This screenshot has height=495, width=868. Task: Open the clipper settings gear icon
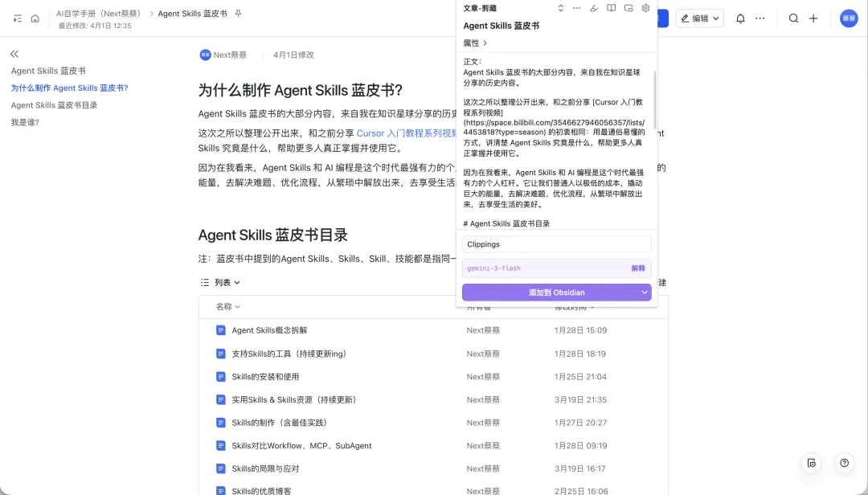click(645, 8)
